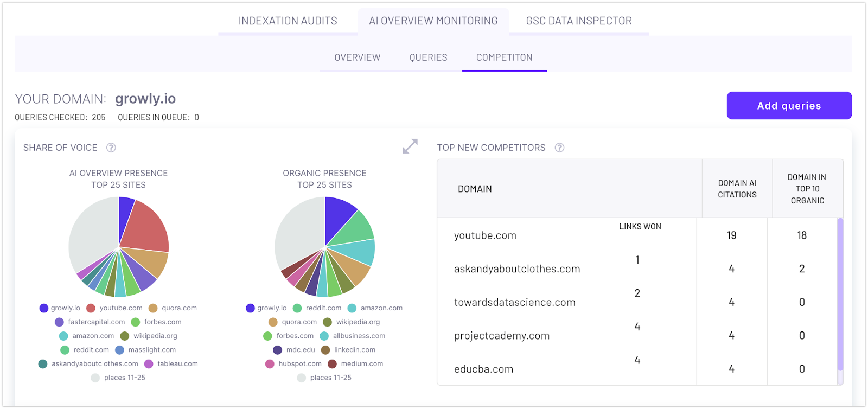Click reddit.com legend dot under AI Overview chart
Viewport: 868px width, 409px height.
[x=65, y=350]
